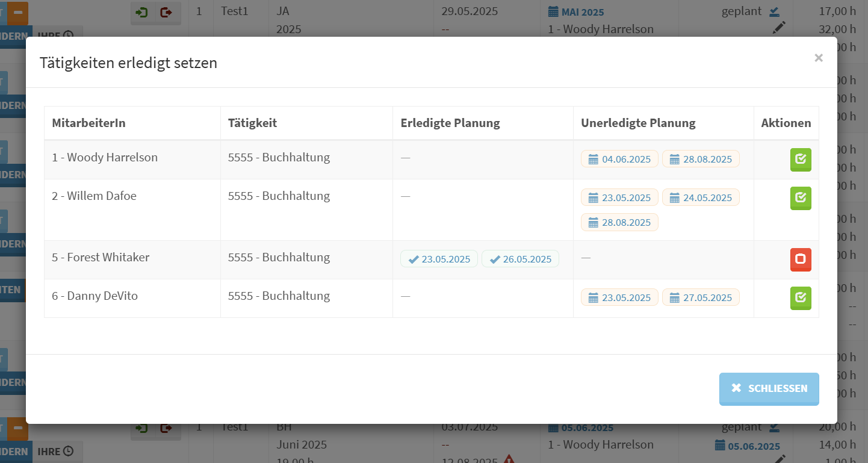
Task: Select Woody Harrelson's 28.08.2025 planning date
Action: pos(701,159)
